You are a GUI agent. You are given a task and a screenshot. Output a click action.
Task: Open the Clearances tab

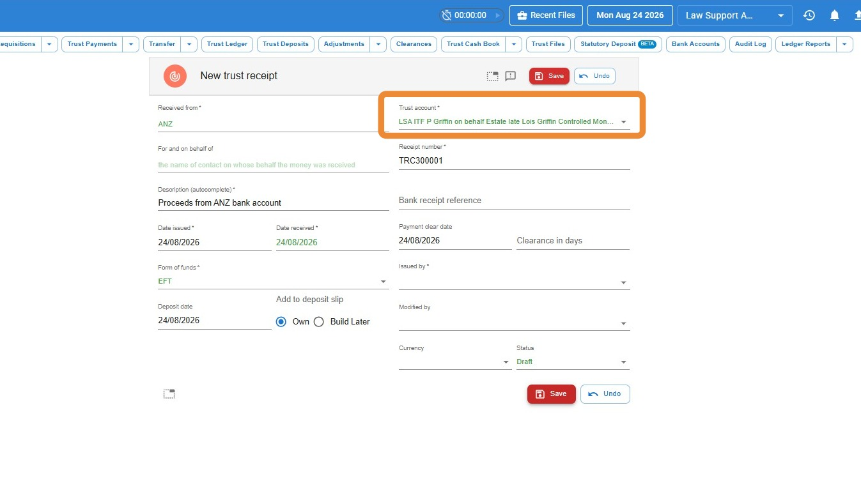pyautogui.click(x=414, y=44)
